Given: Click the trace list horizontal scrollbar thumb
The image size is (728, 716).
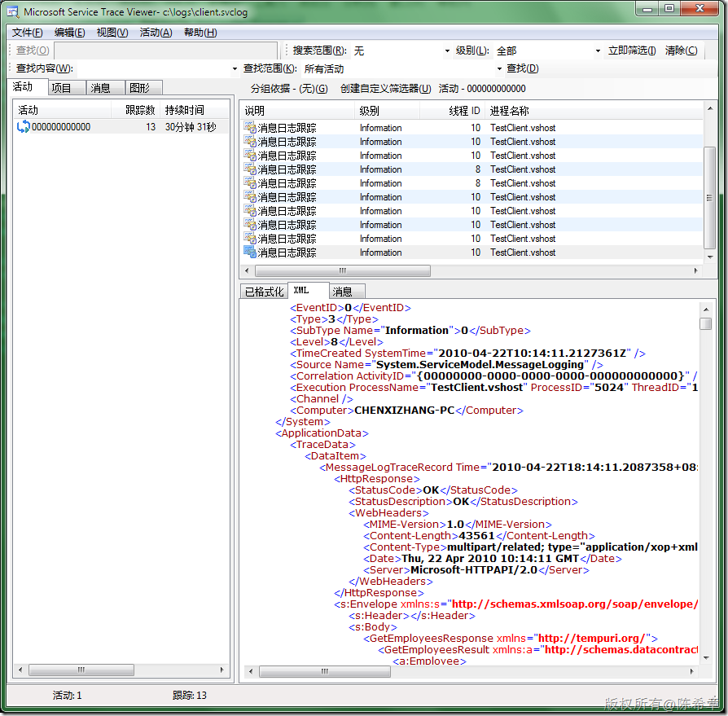Looking at the screenshot, I should point(343,270).
